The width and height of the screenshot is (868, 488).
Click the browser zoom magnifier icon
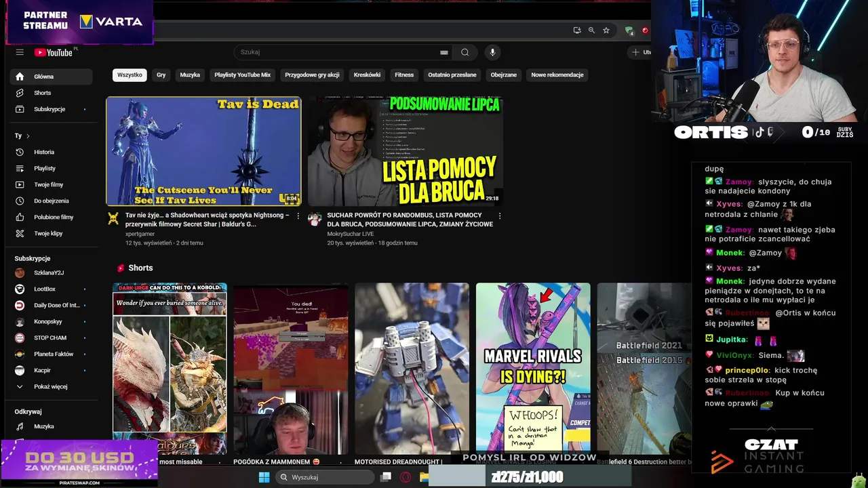pos(591,30)
